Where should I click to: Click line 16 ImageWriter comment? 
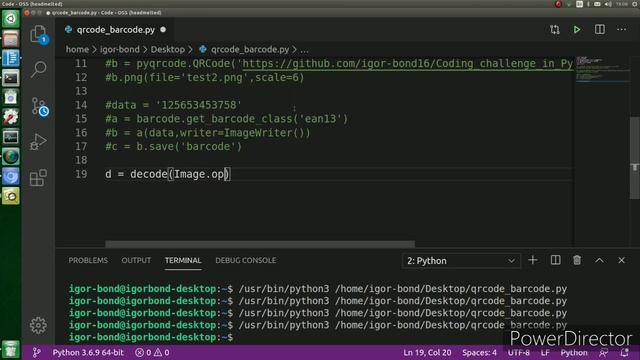pos(208,133)
